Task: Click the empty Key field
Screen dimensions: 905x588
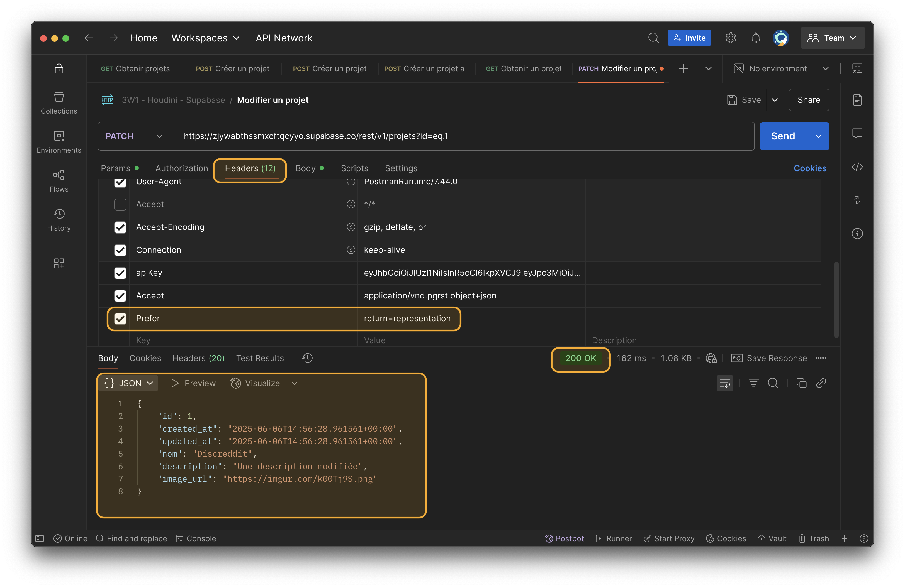Action: (243, 340)
